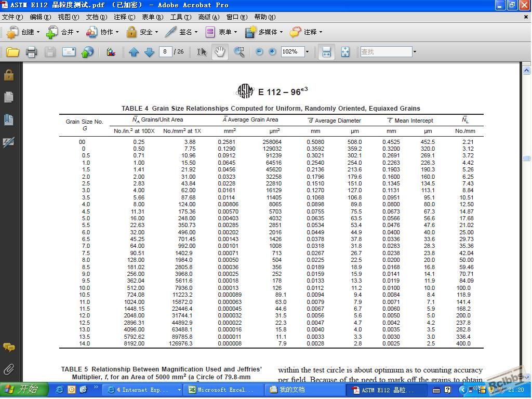532x399 pixels.
Task: Click the taskbar language keyboard icon
Action: point(436,390)
